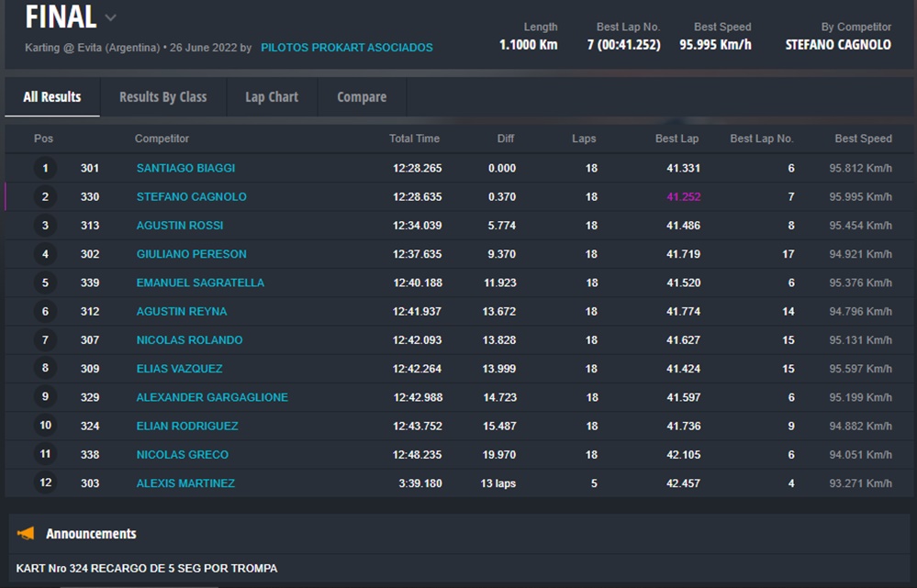Click the Best Lap column header
The height and width of the screenshot is (588, 917).
pyautogui.click(x=677, y=139)
